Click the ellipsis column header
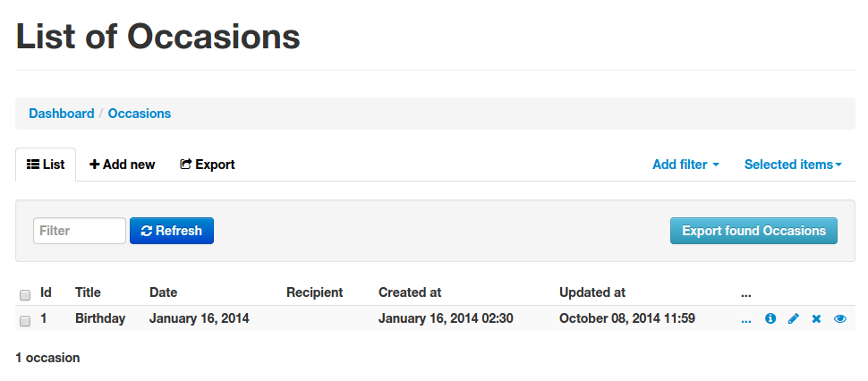Viewport: 868px width, 381px height. tap(745, 293)
